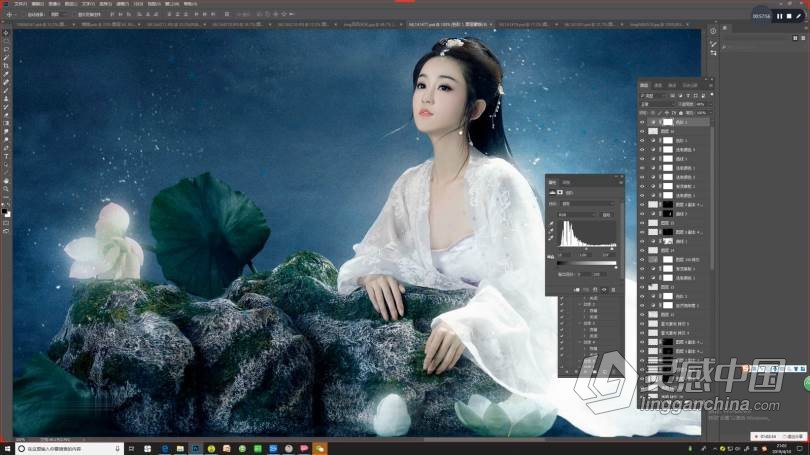Click align top edges in options bar
The height and width of the screenshot is (455, 810).
[x=112, y=14]
